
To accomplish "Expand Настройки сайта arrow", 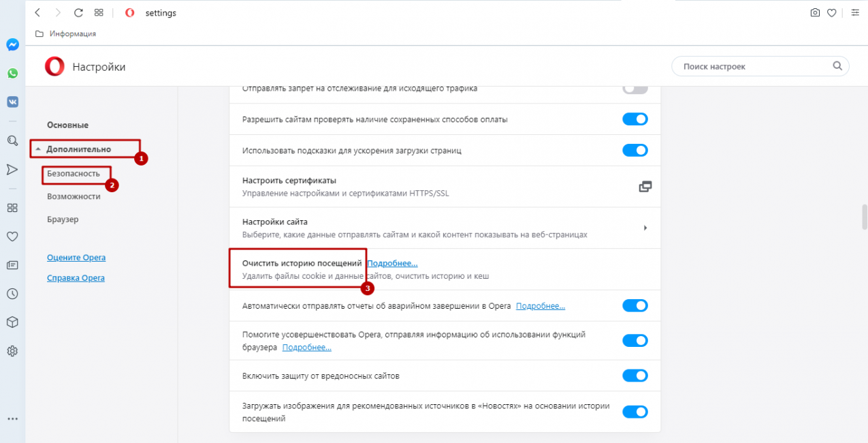I will pos(645,228).
